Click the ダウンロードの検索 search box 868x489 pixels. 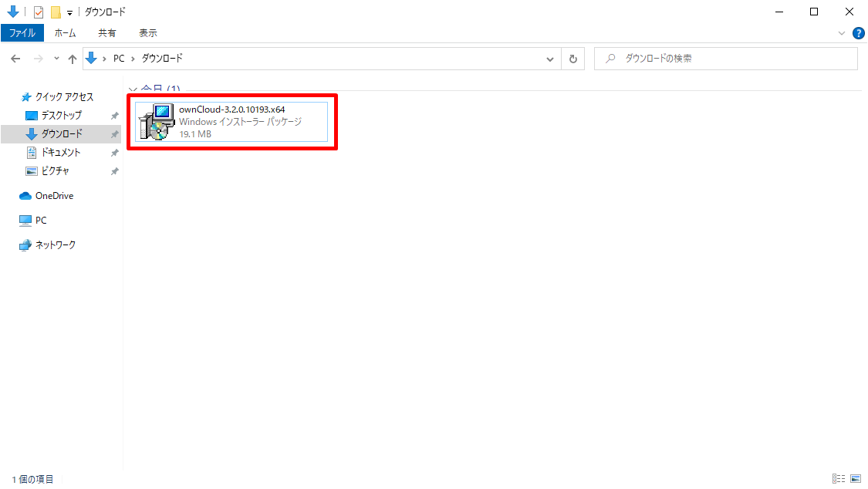point(726,59)
